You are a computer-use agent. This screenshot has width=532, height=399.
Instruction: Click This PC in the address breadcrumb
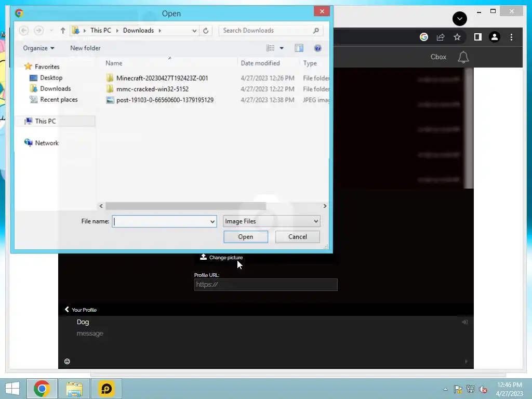pos(100,31)
